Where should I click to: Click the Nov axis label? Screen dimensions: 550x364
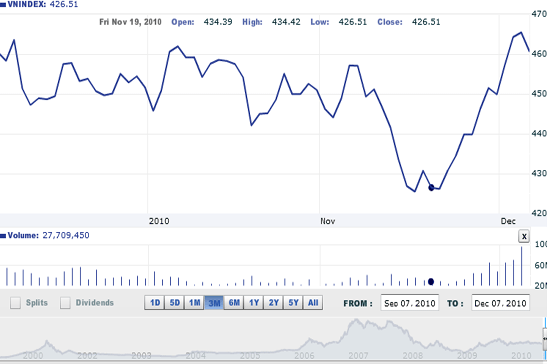click(328, 221)
